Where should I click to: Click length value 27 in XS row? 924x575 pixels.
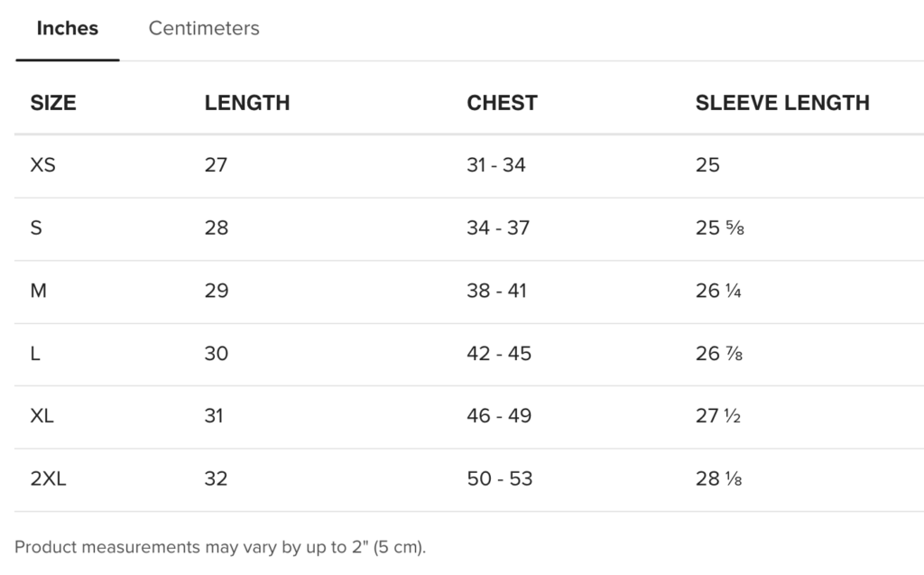click(217, 165)
